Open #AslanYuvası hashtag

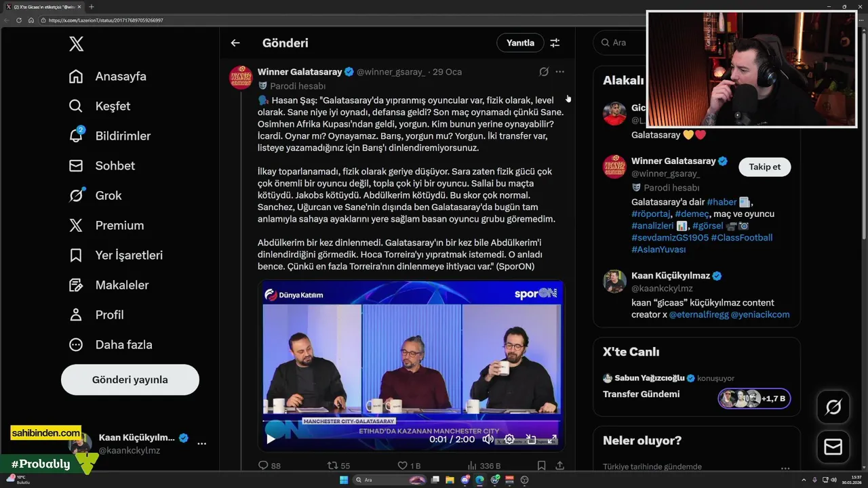click(658, 249)
